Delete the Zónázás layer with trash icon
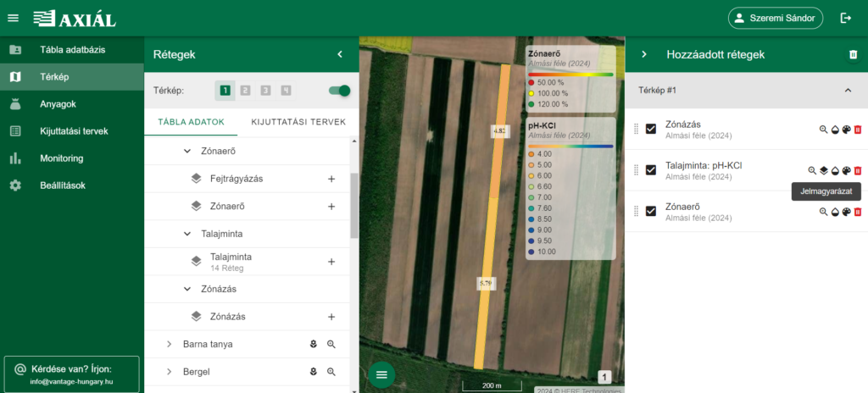Viewport: 868px width, 393px height. click(x=857, y=130)
